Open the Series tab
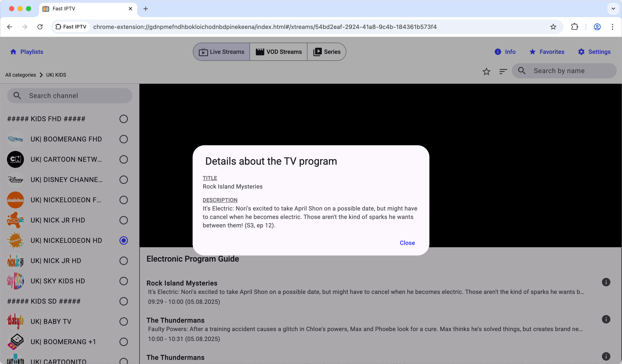 [327, 52]
